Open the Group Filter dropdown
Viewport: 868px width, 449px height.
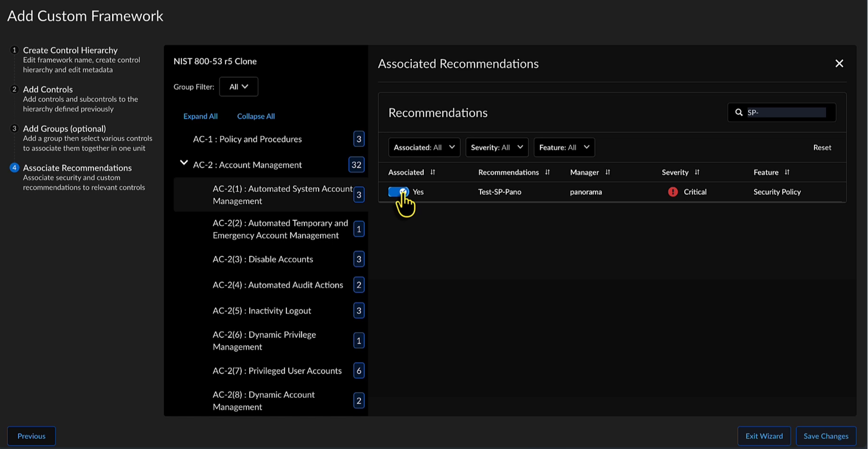pos(239,87)
